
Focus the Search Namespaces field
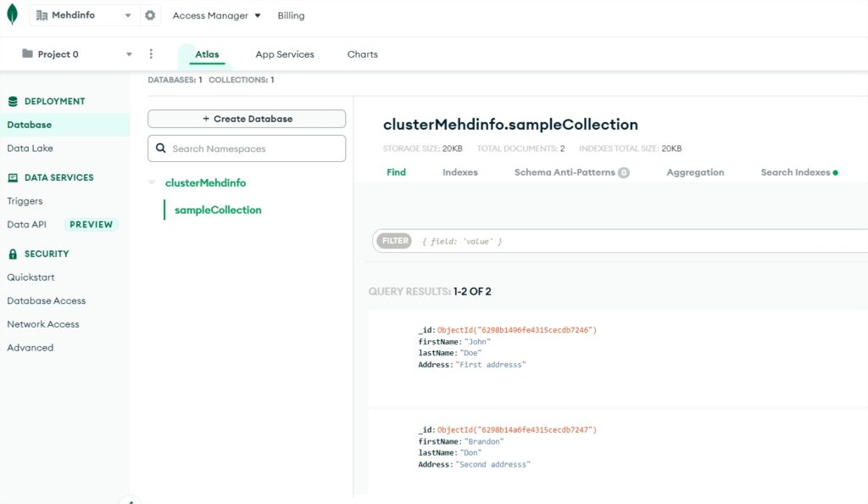click(247, 148)
